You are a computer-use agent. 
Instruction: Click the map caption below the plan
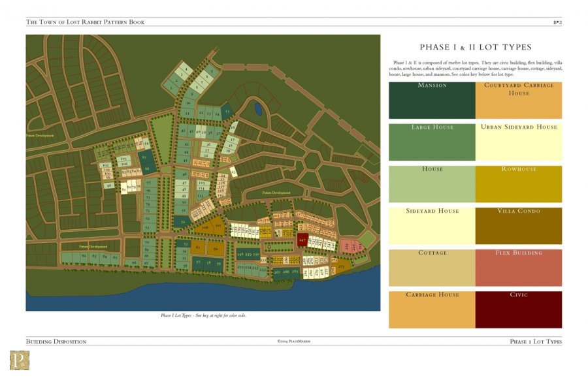click(x=203, y=315)
